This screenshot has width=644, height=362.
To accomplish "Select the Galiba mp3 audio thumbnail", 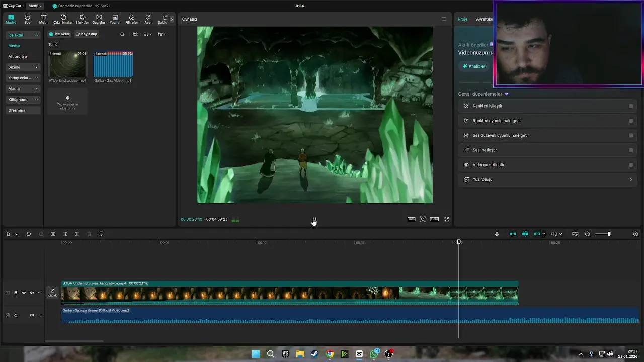I will (x=113, y=64).
